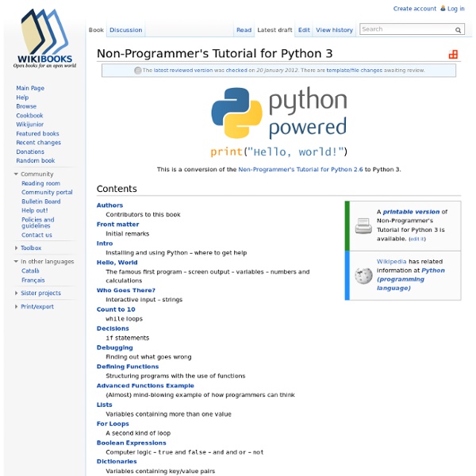Open the Who Goes There? chapter
Image resolution: width=476 pixels, height=476 pixels.
pos(125,290)
